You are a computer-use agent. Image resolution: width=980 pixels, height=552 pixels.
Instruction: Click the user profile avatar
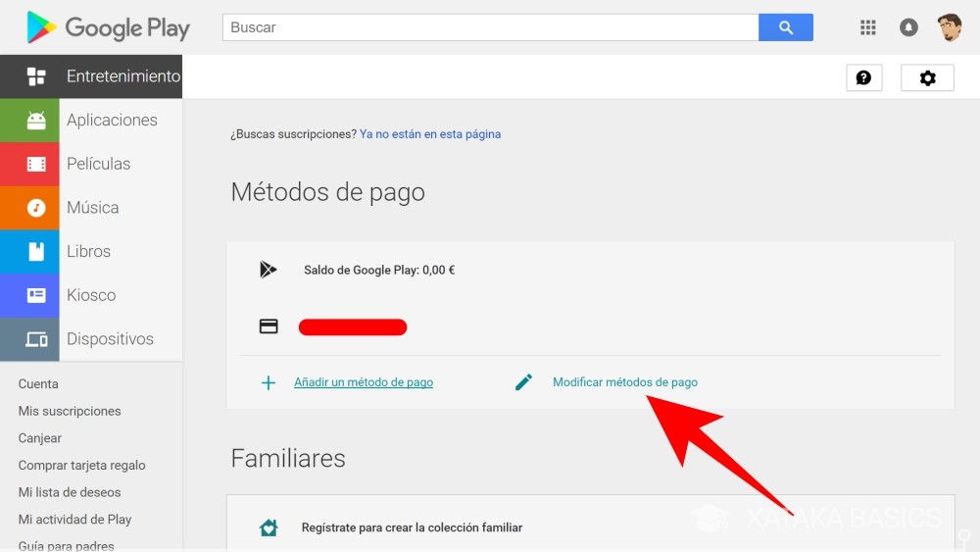point(949,27)
